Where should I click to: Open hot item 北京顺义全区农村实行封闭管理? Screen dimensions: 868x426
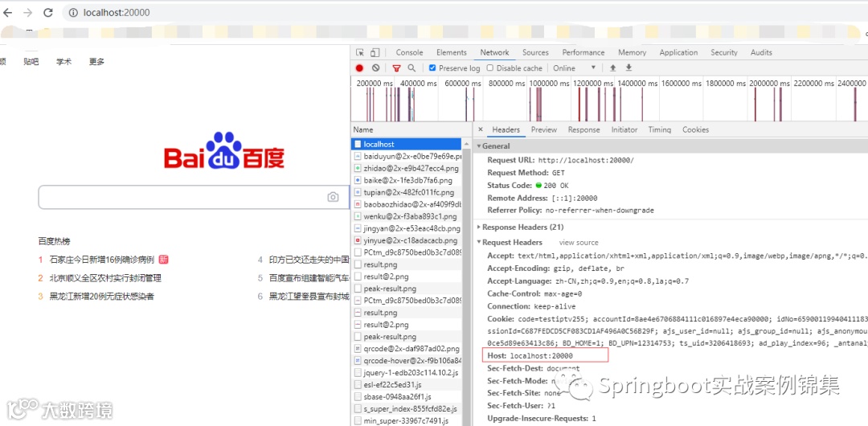106,277
